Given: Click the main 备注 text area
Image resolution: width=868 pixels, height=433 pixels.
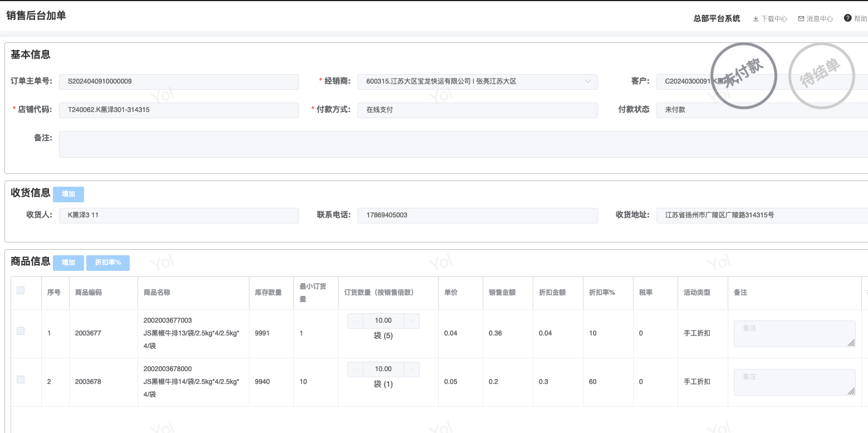Looking at the screenshot, I should tap(462, 144).
